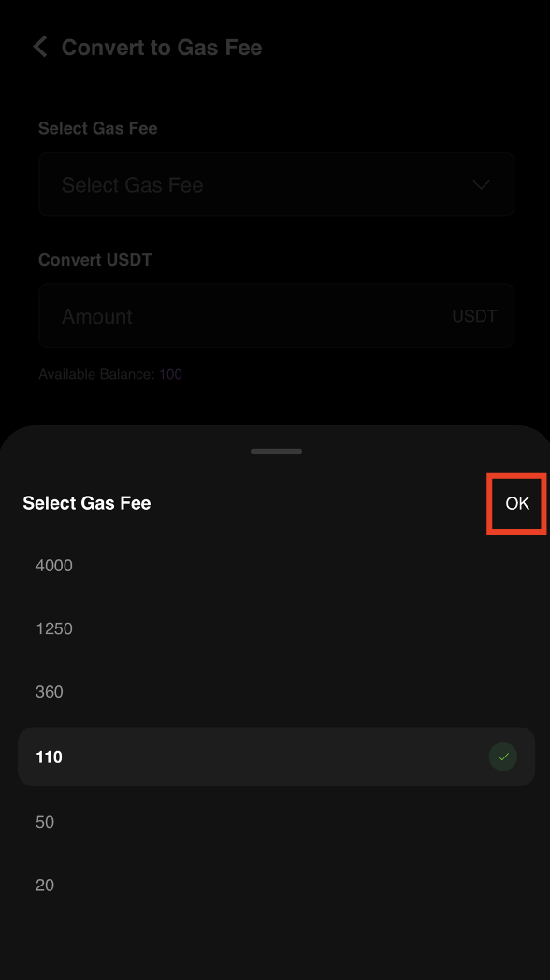Select the 1250 gas fee option
Viewport: 550px width, 980px height.
tap(54, 628)
